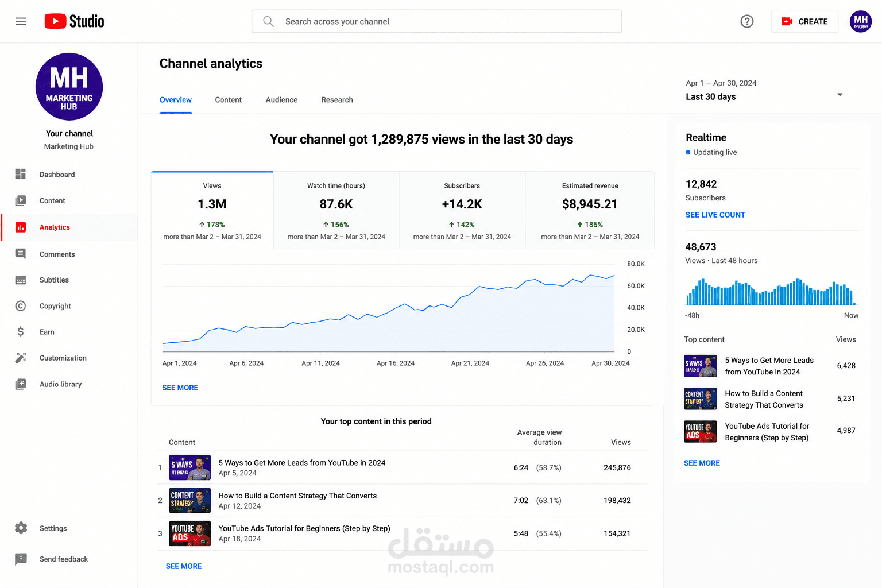882x588 pixels.
Task: Click the Earn dollar sign icon
Action: pos(21,332)
